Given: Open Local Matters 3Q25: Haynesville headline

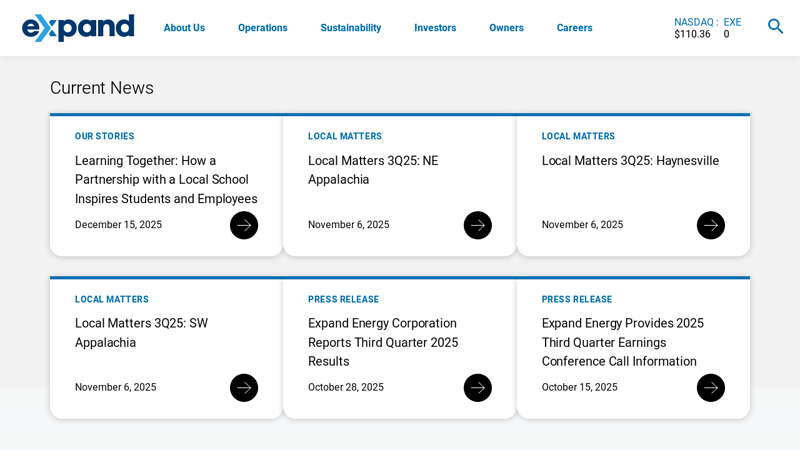Looking at the screenshot, I should click(x=630, y=161).
